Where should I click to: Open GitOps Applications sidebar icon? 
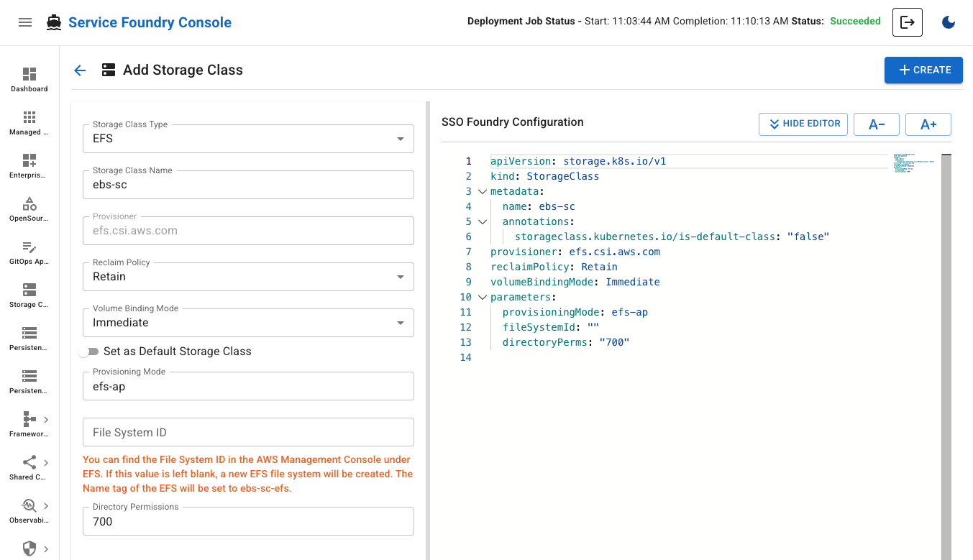[x=29, y=252]
